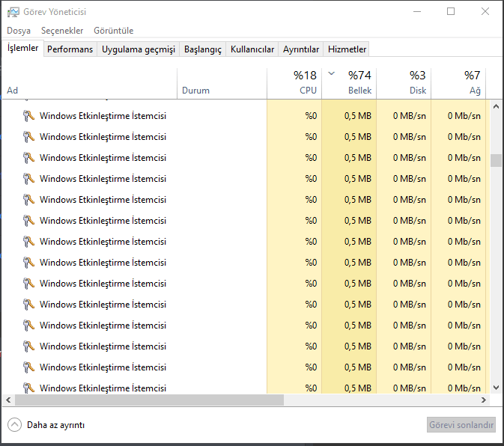Image resolution: width=504 pixels, height=446 pixels.
Task: Switch to the Uygulama geçmişi tab
Action: 139,49
